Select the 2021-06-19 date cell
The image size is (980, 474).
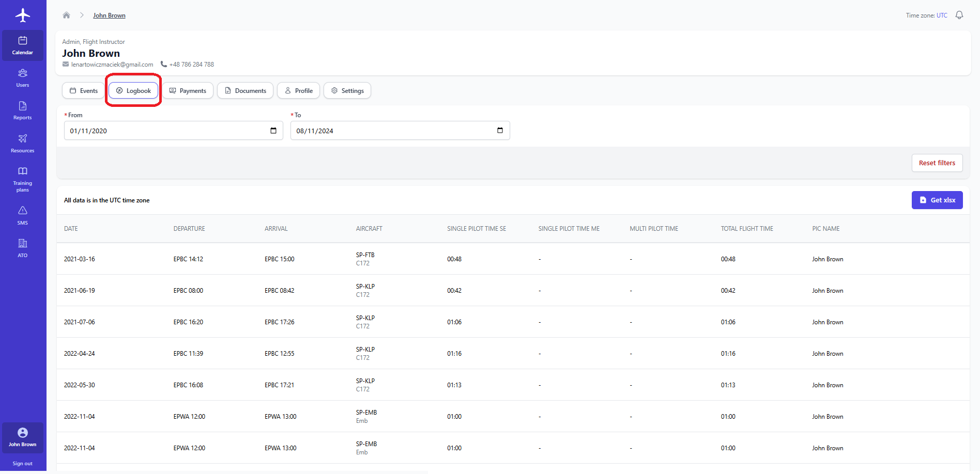pyautogui.click(x=80, y=291)
